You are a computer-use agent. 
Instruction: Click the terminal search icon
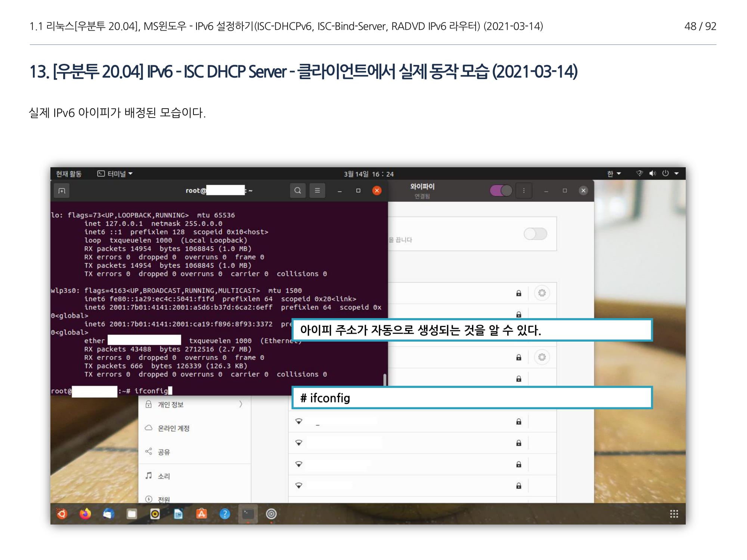point(298,191)
